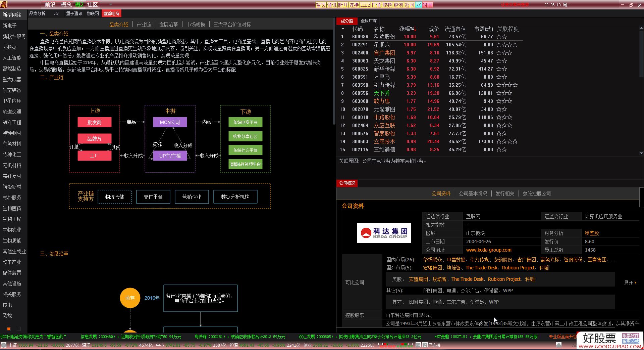This screenshot has width=644, height=350.
Task: Jump to the 市场规模 section link
Action: (x=196, y=25)
